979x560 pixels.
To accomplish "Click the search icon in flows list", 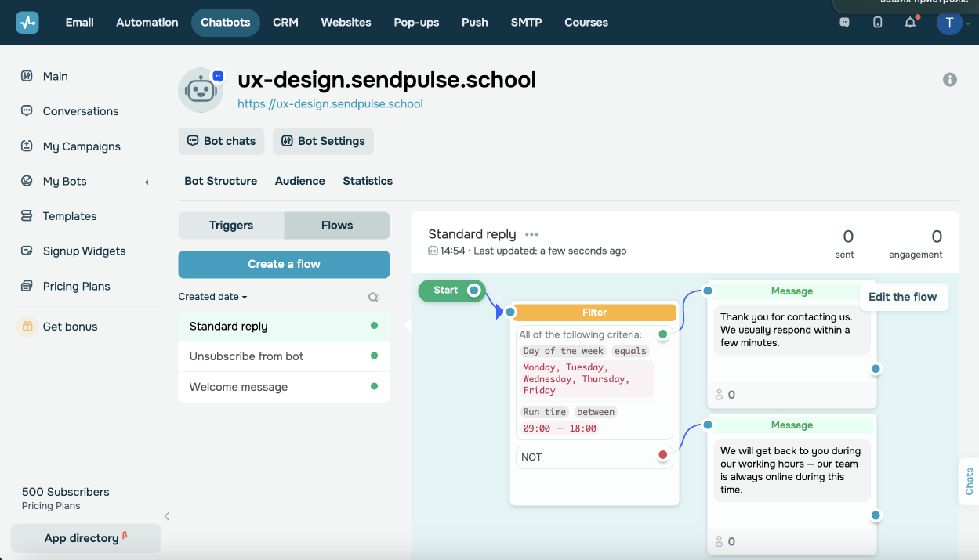I will (x=373, y=297).
